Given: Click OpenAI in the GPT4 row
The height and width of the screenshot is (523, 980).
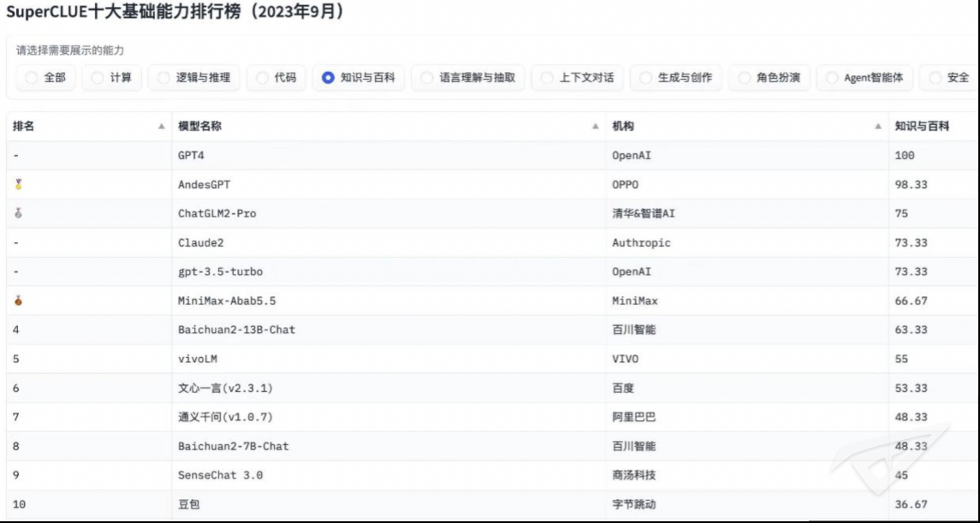Looking at the screenshot, I should pyautogui.click(x=632, y=156).
